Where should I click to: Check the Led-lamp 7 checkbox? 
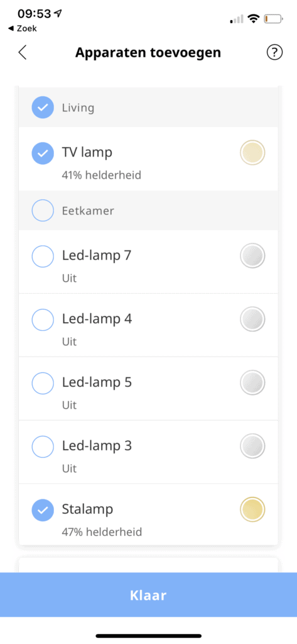tap(43, 257)
